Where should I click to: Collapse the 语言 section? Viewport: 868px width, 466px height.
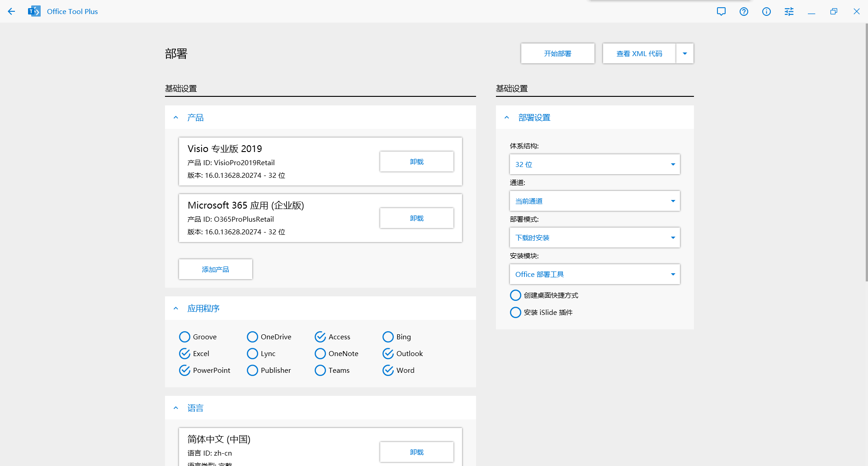click(176, 408)
